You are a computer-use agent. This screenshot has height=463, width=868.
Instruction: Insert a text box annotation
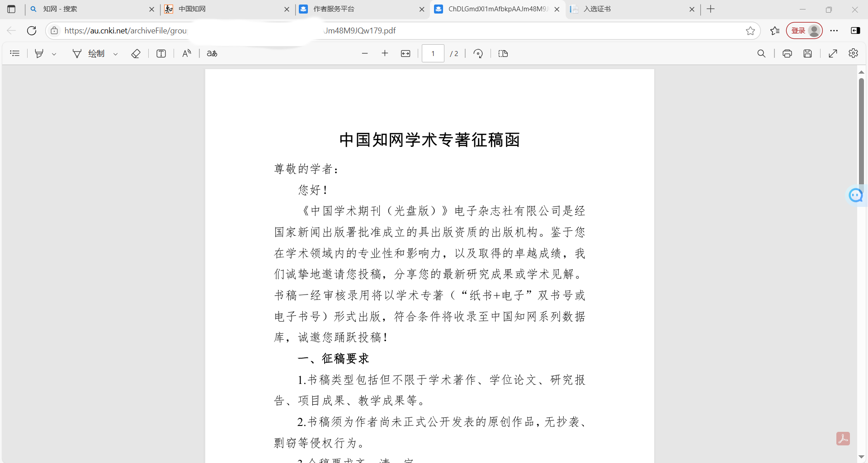pyautogui.click(x=161, y=53)
